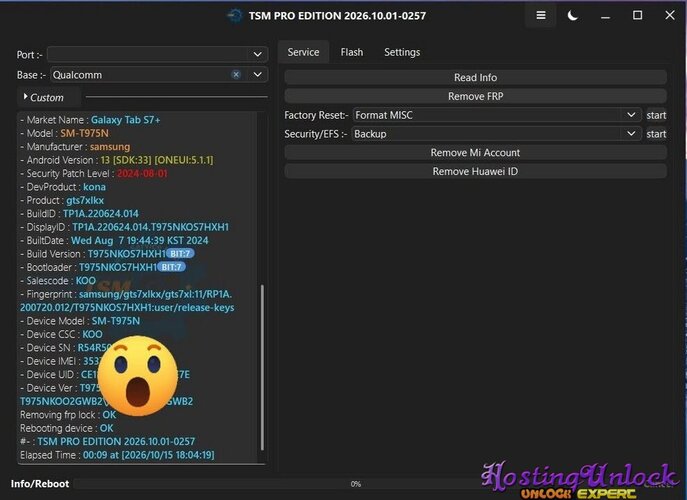This screenshot has height=500, width=687.
Task: Click the DevProduct kona value
Action: click(x=94, y=187)
